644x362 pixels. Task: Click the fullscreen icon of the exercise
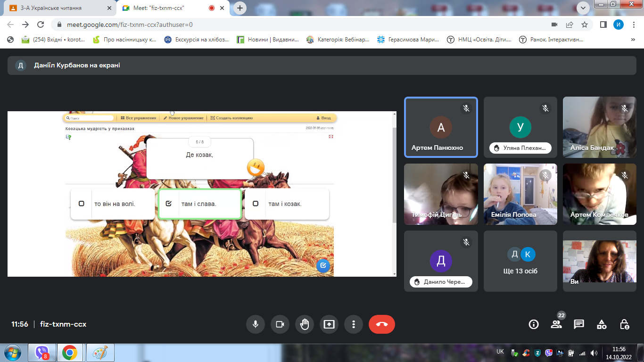tap(331, 137)
